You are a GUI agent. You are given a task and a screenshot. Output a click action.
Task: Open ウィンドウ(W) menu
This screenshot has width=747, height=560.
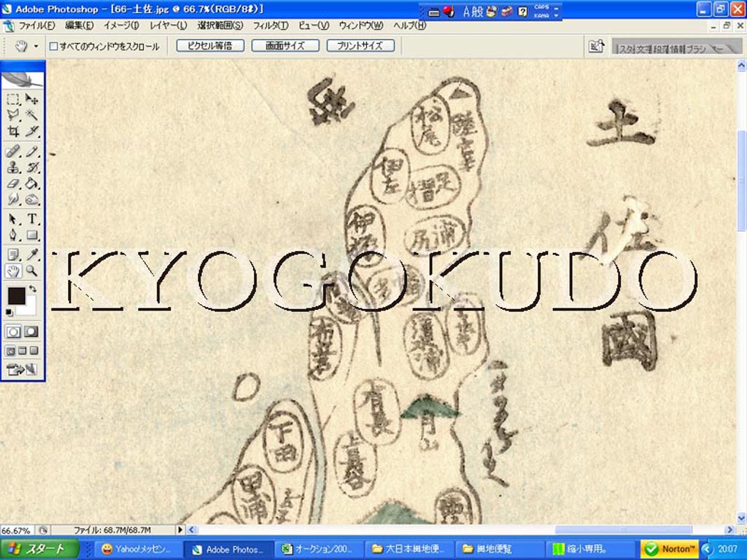360,26
